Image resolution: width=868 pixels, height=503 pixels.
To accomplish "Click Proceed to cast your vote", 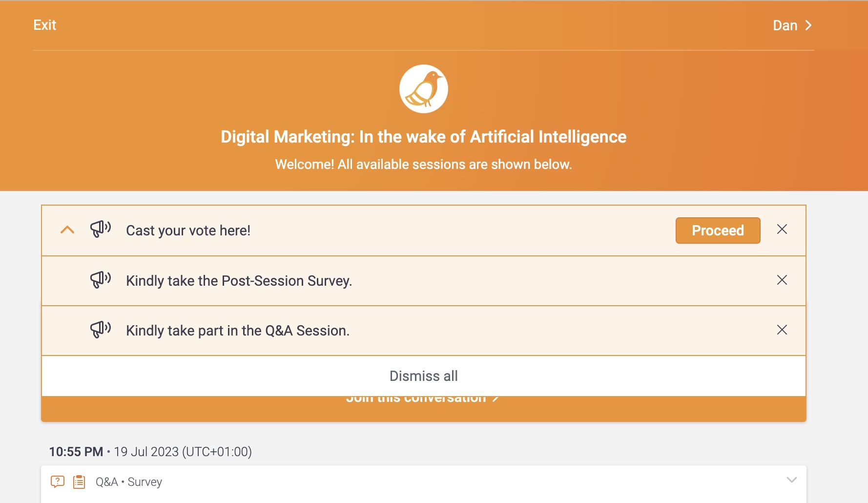I will (718, 231).
